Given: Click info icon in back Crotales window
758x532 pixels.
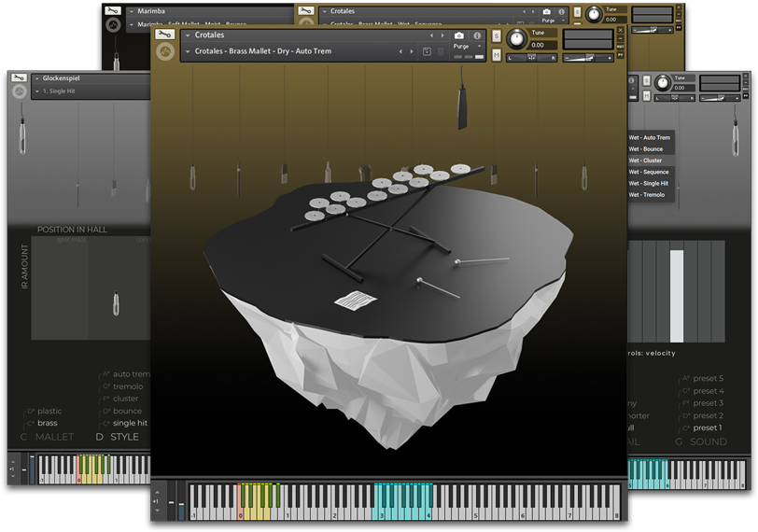Looking at the screenshot, I should tap(561, 11).
